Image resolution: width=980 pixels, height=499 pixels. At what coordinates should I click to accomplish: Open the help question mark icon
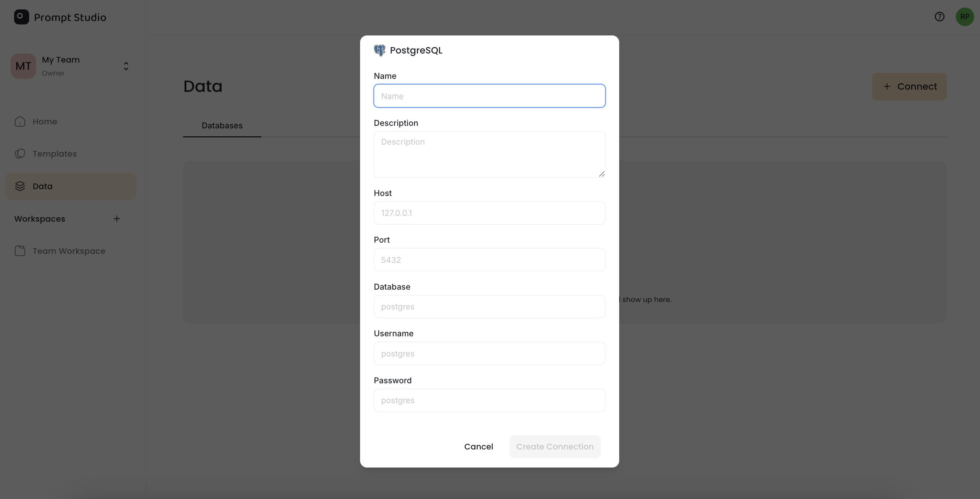click(939, 17)
